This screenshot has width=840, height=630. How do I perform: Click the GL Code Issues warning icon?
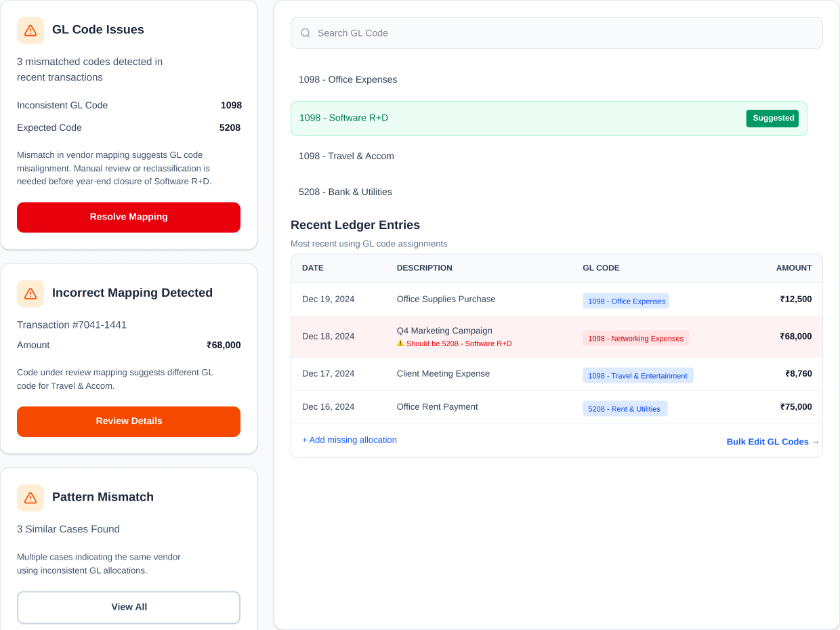point(30,30)
